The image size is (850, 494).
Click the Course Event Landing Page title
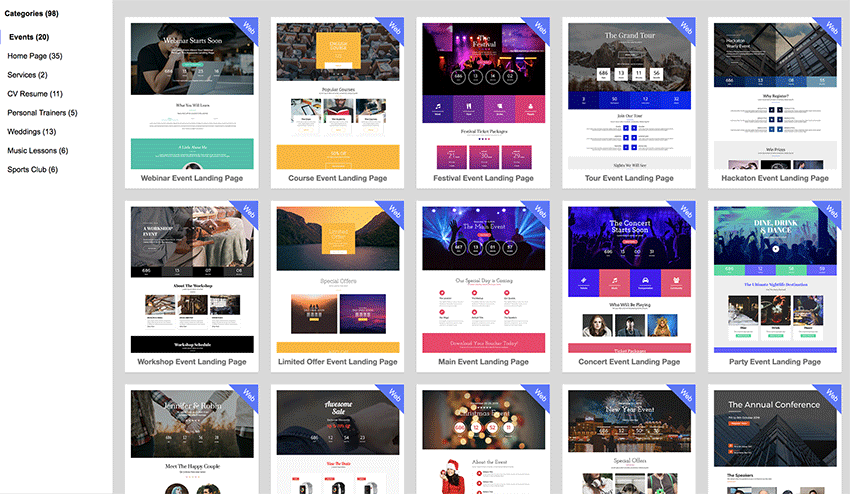click(x=338, y=178)
